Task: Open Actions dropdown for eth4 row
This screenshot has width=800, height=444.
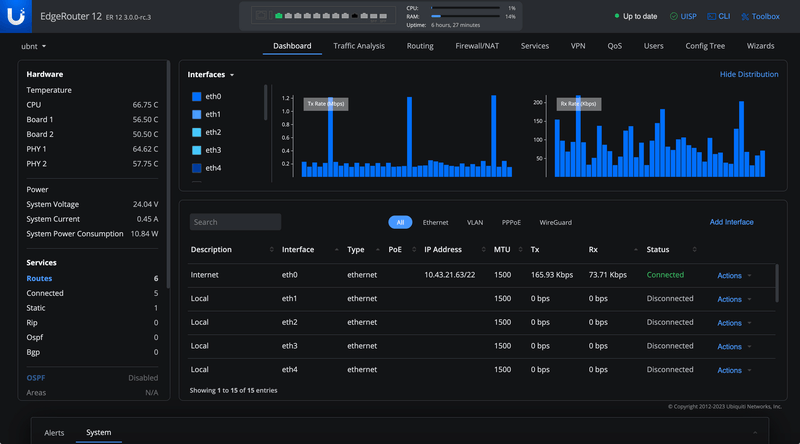Action: 734,371
